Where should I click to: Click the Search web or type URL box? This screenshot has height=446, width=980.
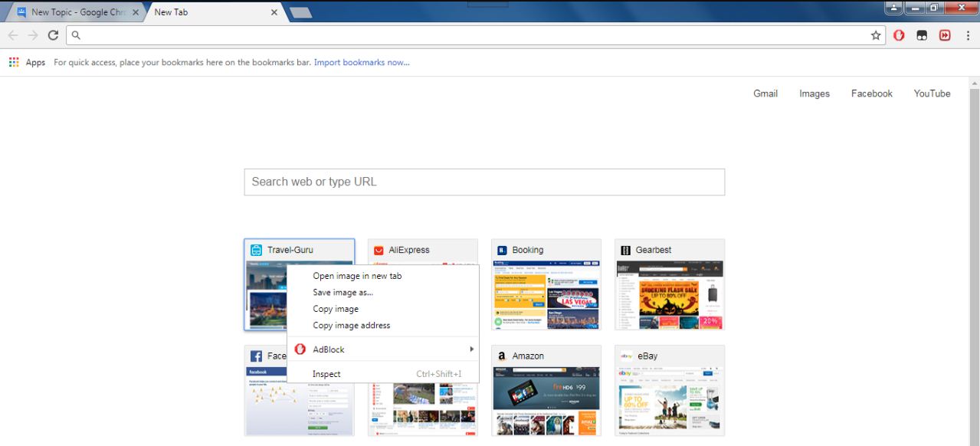click(x=484, y=182)
